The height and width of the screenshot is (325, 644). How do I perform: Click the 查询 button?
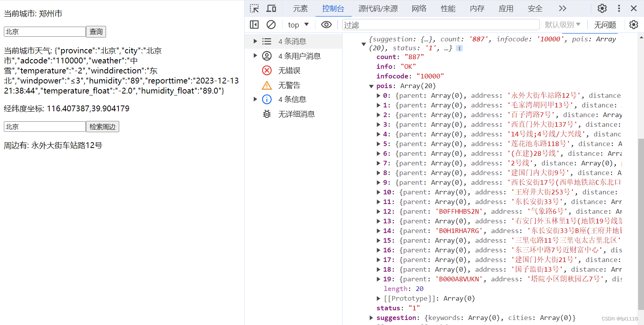pyautogui.click(x=96, y=32)
